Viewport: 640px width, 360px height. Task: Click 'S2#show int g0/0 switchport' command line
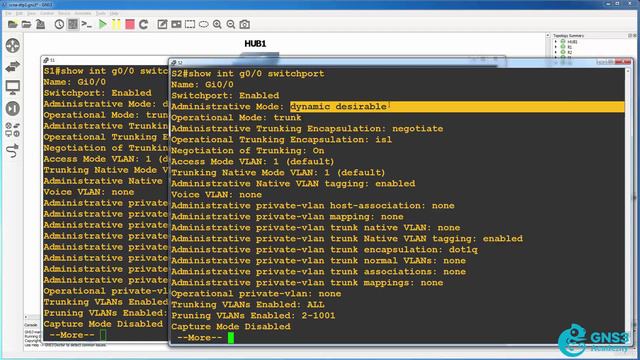(x=247, y=73)
